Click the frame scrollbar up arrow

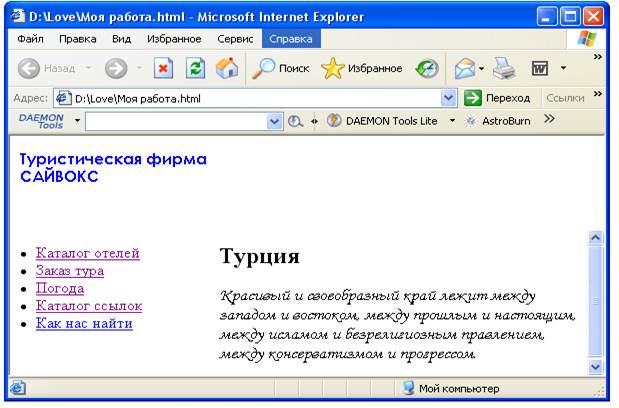point(595,238)
